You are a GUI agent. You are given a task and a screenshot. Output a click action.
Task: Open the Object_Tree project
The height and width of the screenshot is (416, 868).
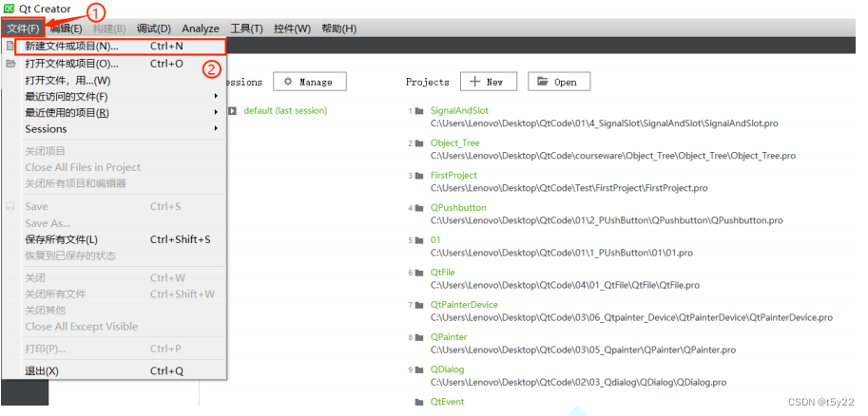[x=455, y=142]
